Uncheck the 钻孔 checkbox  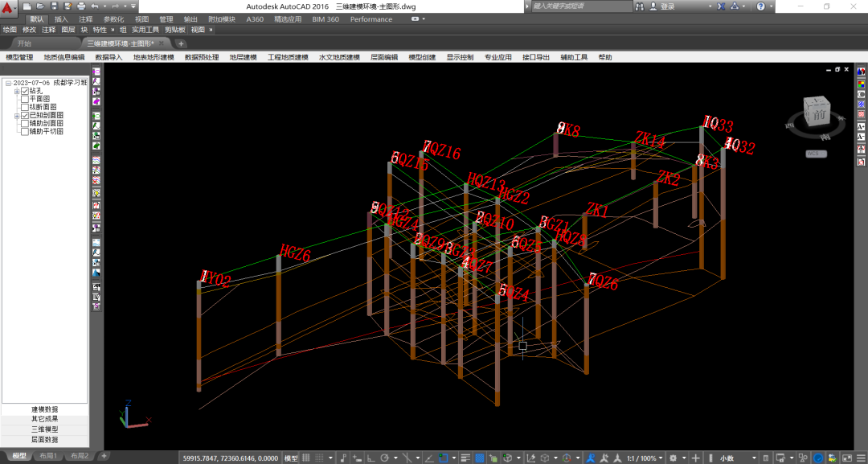[x=24, y=92]
